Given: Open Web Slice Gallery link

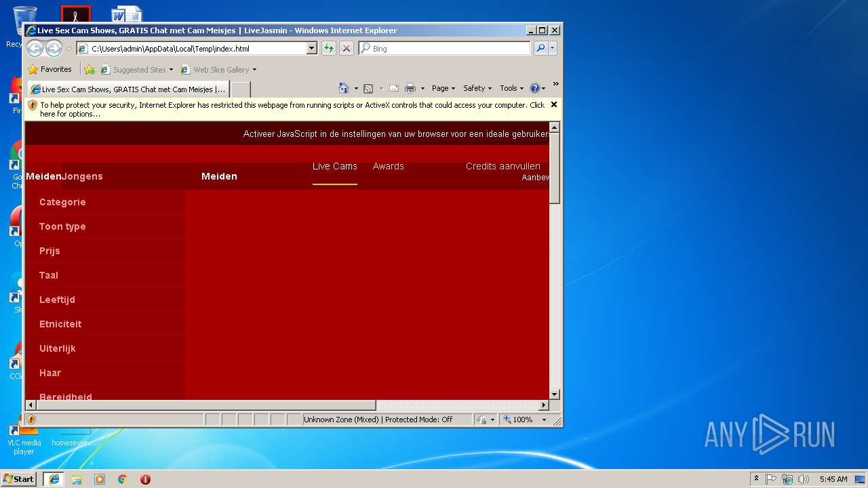Looking at the screenshot, I should coord(218,69).
